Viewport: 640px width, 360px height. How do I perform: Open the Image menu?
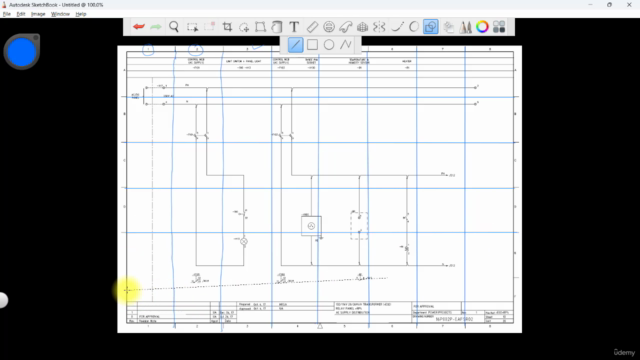coord(38,14)
